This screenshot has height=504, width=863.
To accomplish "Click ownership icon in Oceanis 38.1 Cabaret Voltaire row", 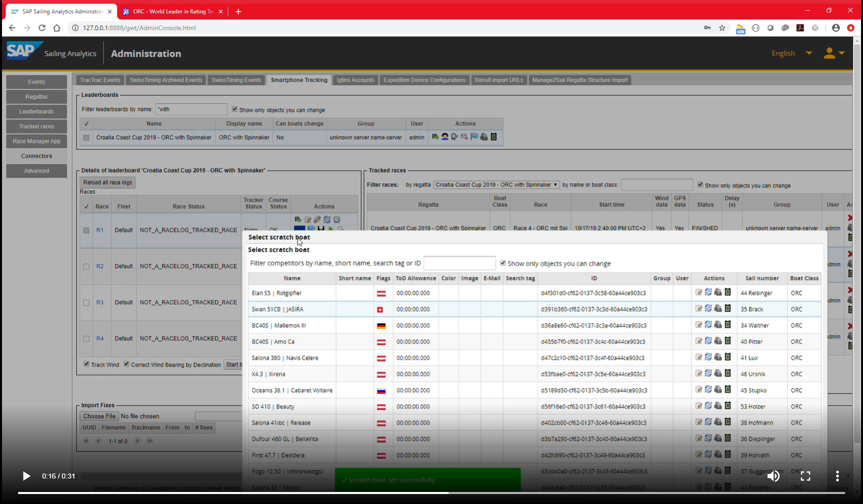I will tap(718, 390).
